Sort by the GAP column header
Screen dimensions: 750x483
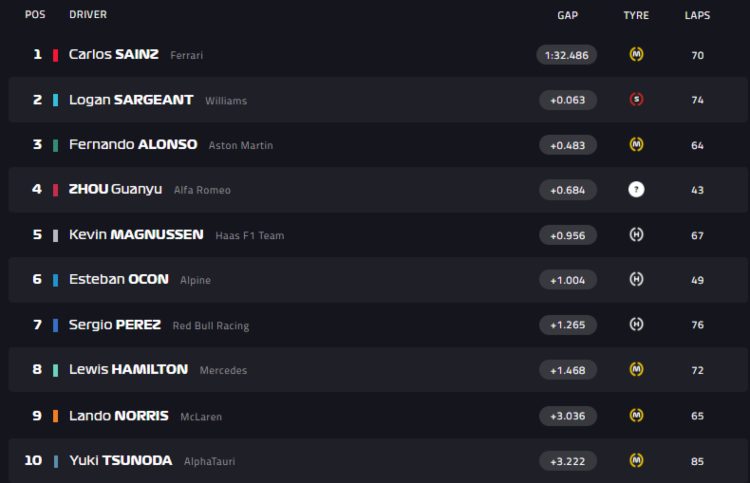click(x=568, y=15)
